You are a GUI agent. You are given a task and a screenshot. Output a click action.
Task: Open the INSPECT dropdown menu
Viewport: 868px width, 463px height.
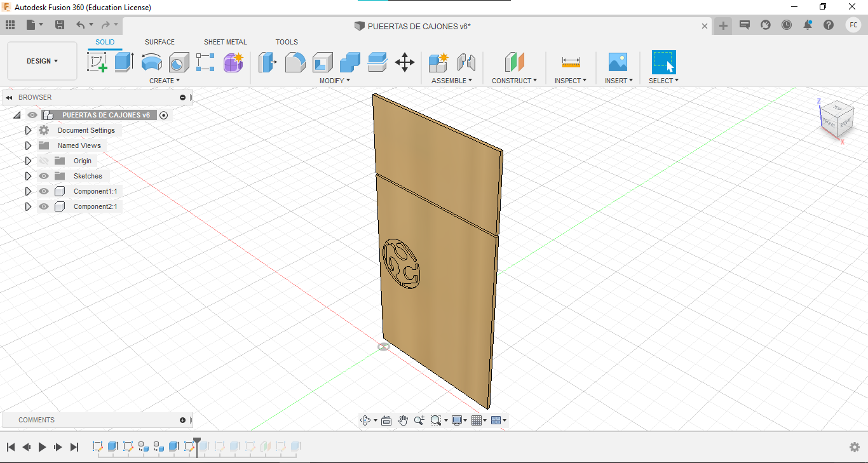pos(571,81)
